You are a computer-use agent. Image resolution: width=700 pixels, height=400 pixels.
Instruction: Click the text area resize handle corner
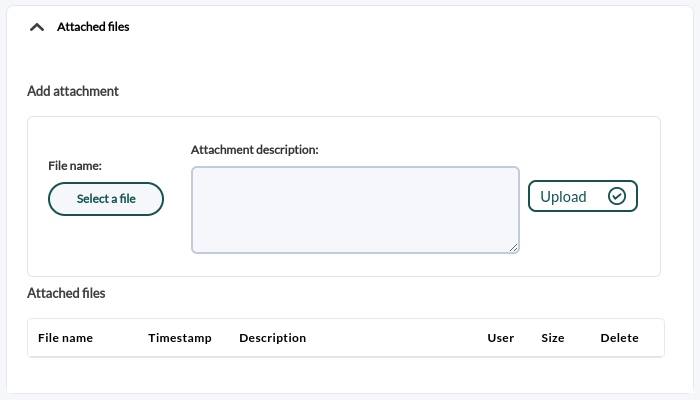coord(513,248)
